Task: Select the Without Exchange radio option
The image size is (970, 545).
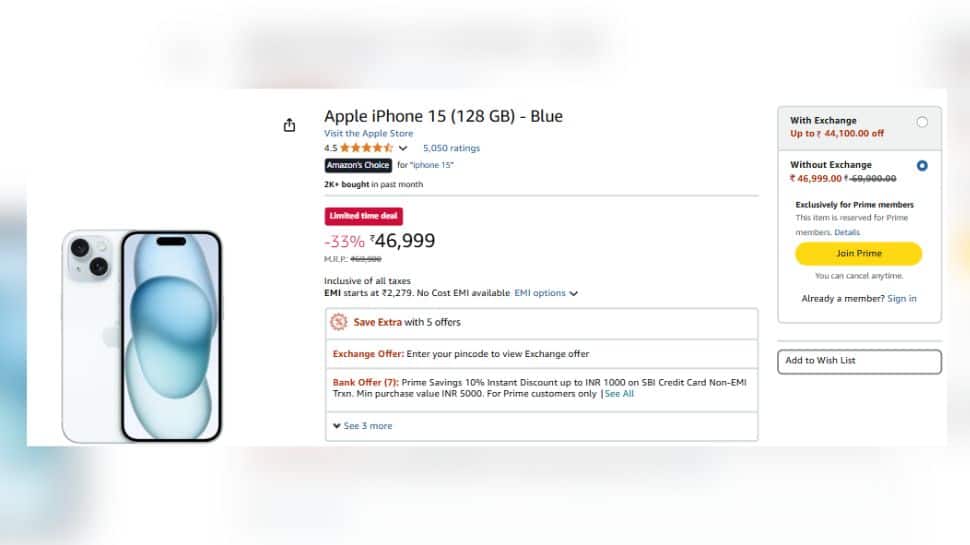Action: point(922,166)
